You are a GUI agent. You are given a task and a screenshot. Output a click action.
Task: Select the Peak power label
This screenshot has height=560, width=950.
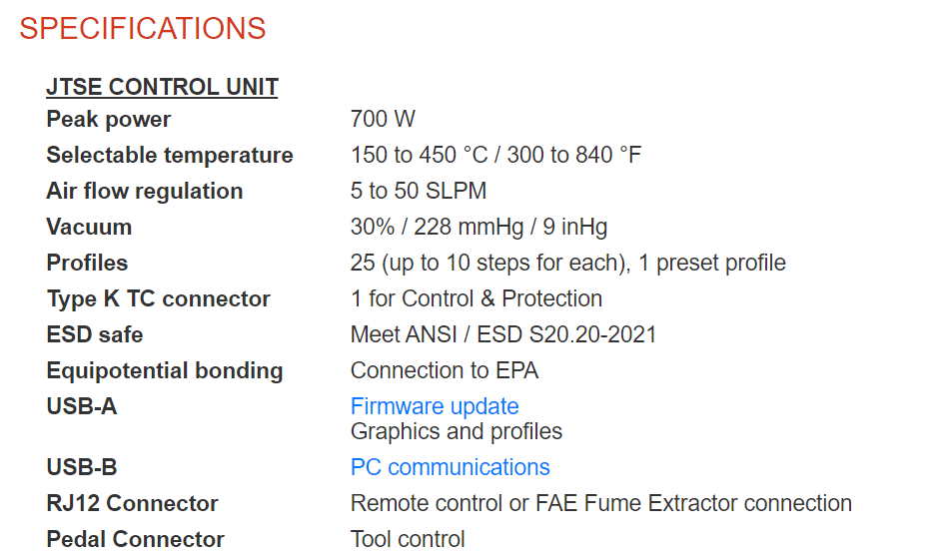click(109, 119)
